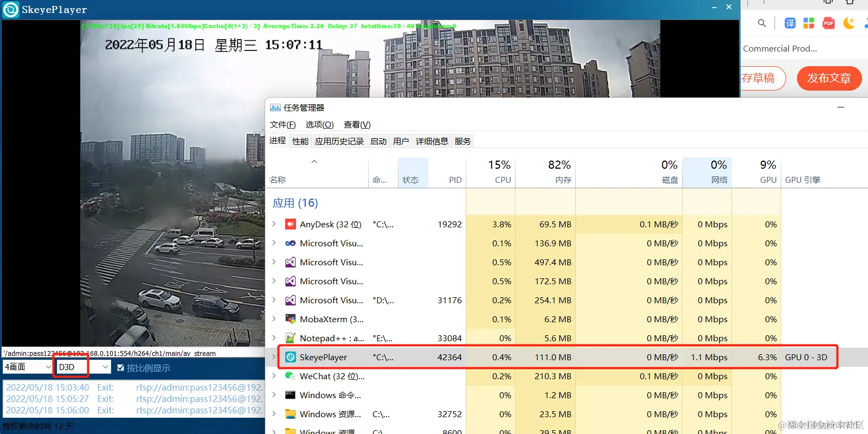The height and width of the screenshot is (434, 868).
Task: Click the SkeyePlayer logo icon in title bar
Action: (x=10, y=10)
